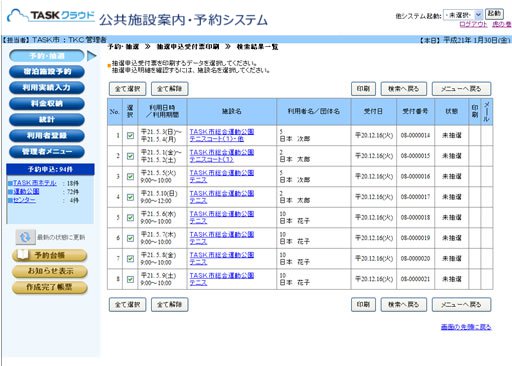Open the お知らせ表示 button

(x=50, y=271)
